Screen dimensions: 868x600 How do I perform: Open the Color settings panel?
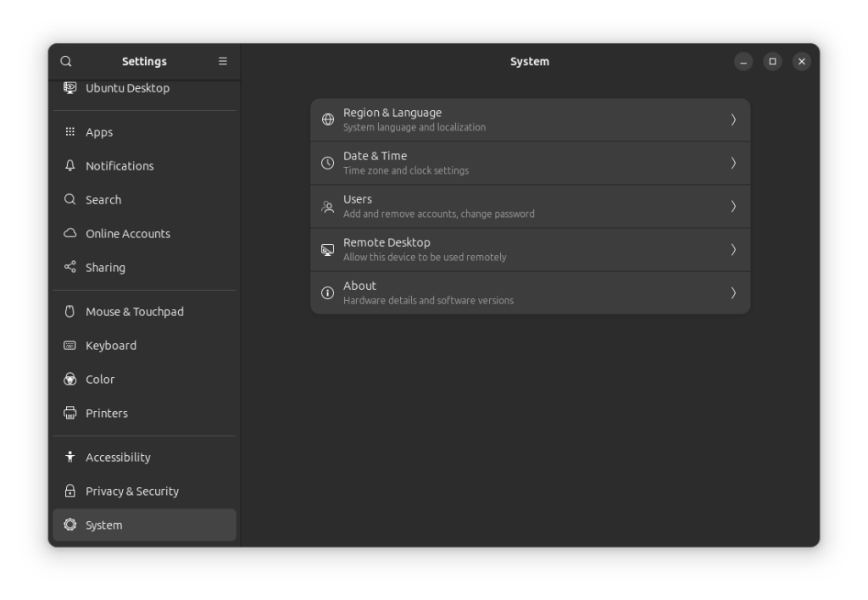pos(100,380)
